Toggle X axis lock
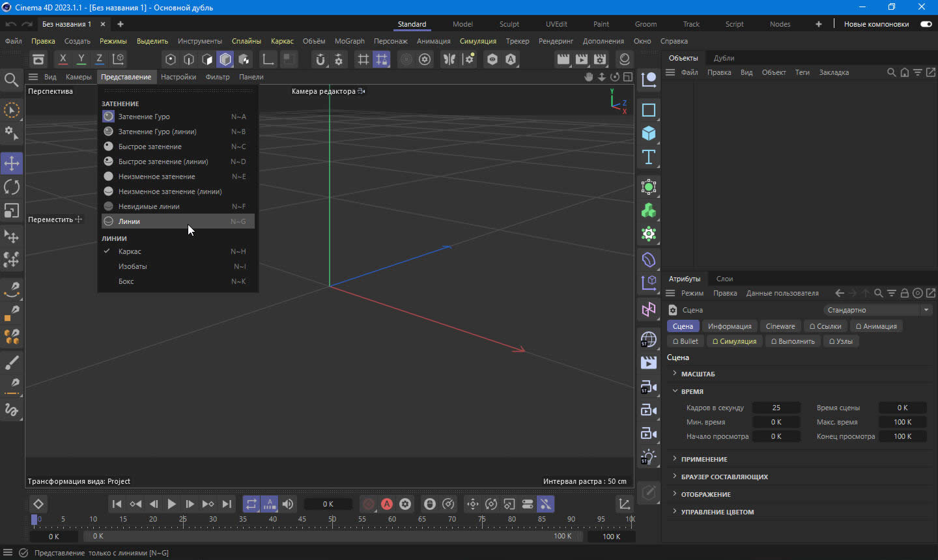Viewport: 938px width, 560px height. pos(63,59)
